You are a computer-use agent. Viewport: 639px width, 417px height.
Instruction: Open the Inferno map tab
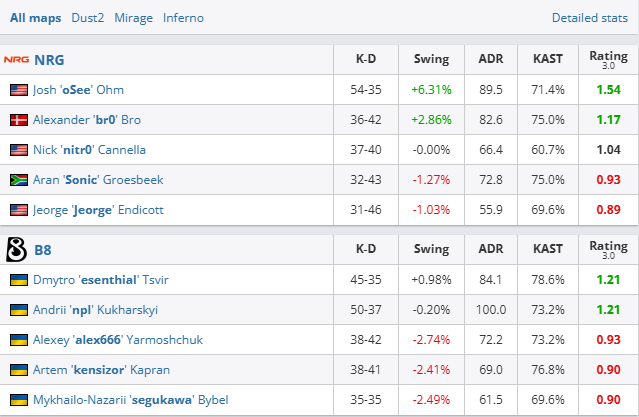(183, 18)
